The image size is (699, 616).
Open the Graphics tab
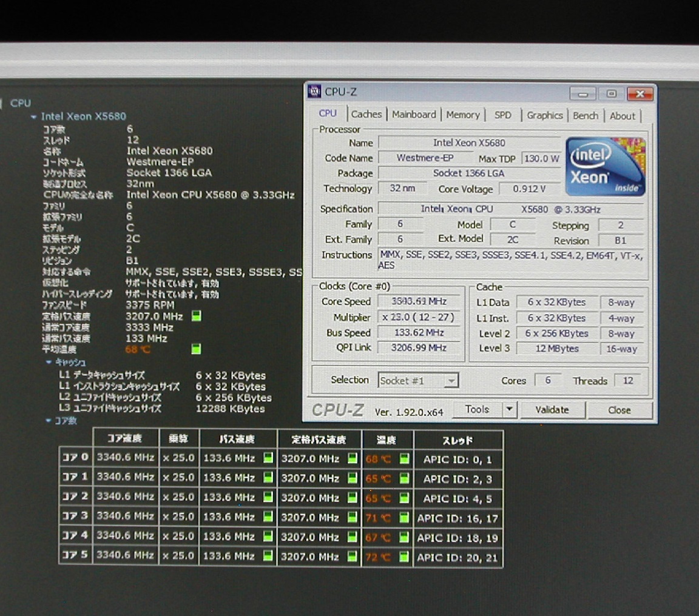pos(544,115)
